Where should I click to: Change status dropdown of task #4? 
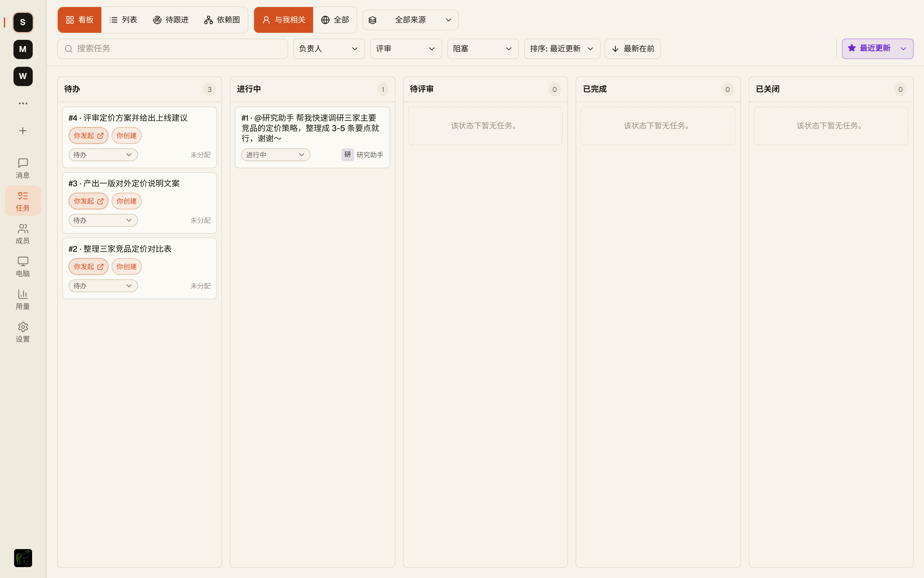103,155
